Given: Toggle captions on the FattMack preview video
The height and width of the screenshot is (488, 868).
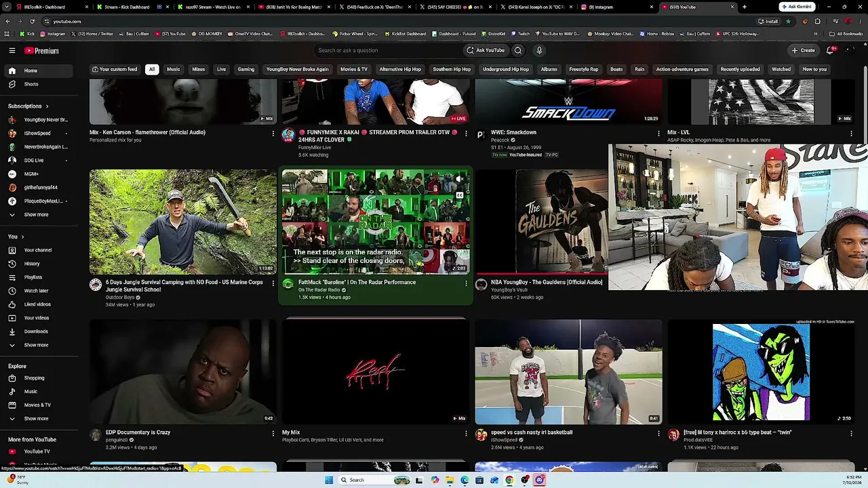Looking at the screenshot, I should point(459,195).
